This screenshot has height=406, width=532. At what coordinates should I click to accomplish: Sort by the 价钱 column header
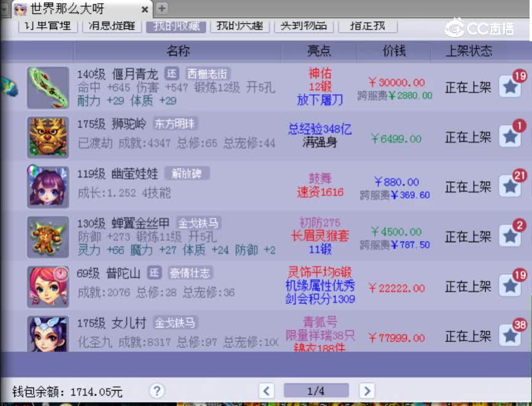coord(394,51)
